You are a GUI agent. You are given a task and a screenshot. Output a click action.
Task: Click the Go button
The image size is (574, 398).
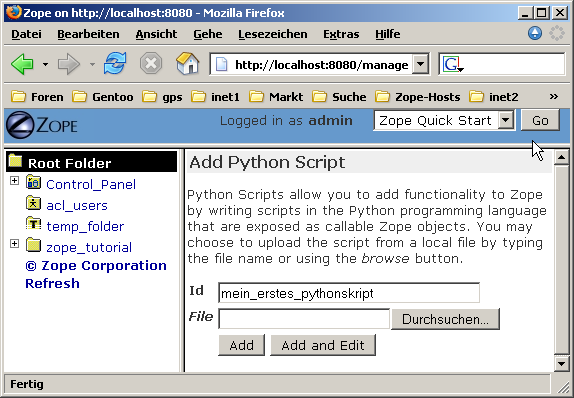540,120
